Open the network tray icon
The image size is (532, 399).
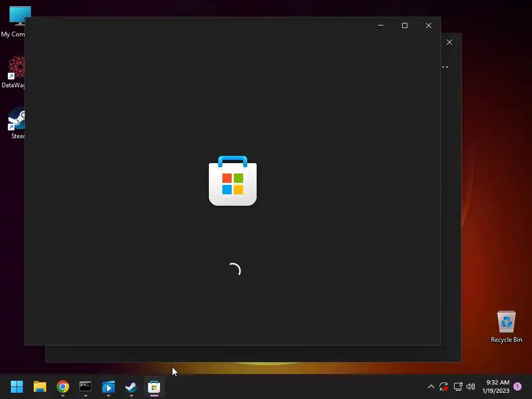click(x=458, y=387)
